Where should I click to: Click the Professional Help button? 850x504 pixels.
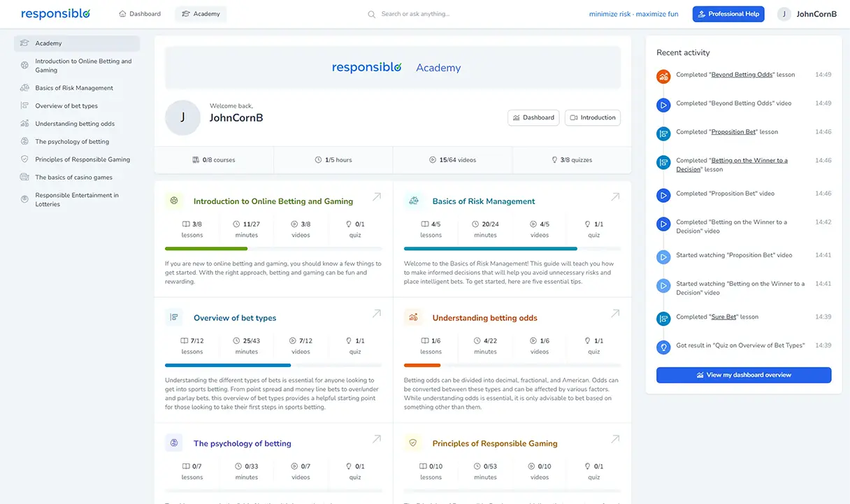(x=728, y=13)
